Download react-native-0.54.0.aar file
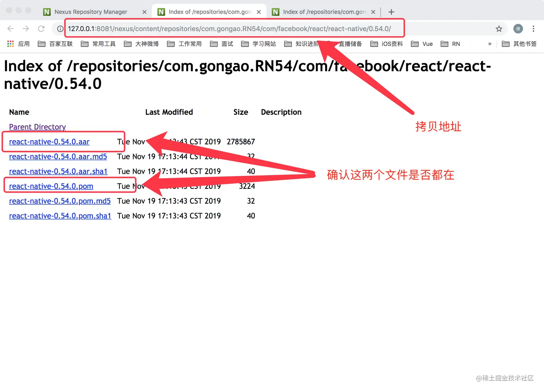544x392 pixels. pyautogui.click(x=49, y=142)
